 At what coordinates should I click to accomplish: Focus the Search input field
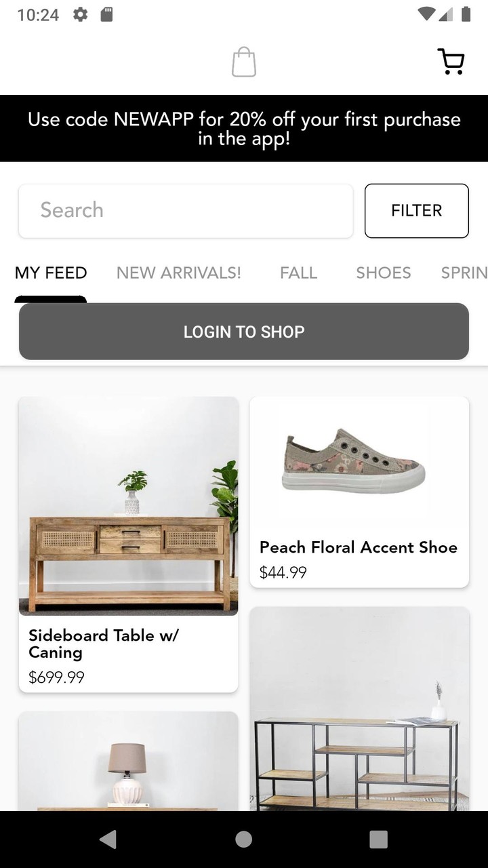click(186, 211)
